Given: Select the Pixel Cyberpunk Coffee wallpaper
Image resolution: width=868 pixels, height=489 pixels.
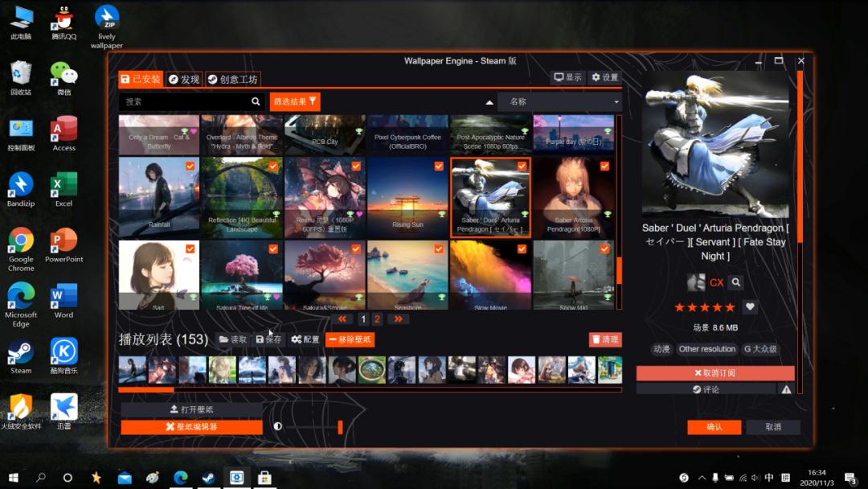Looking at the screenshot, I should tap(408, 134).
